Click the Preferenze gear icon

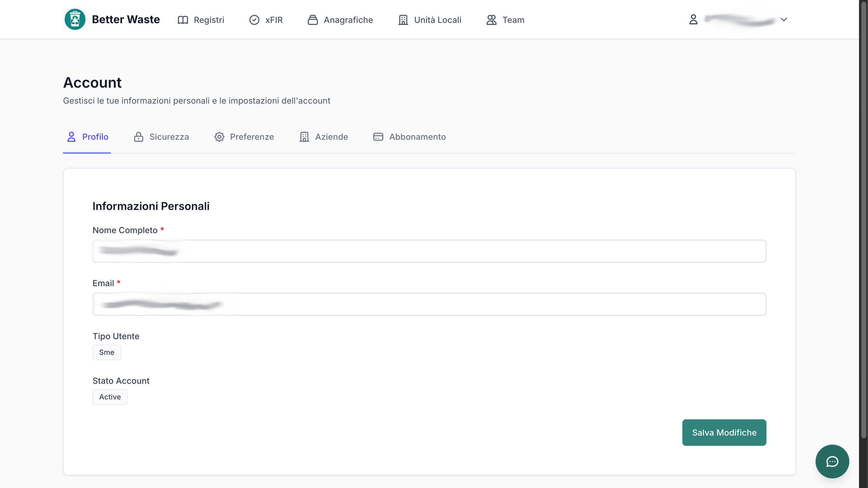point(219,137)
